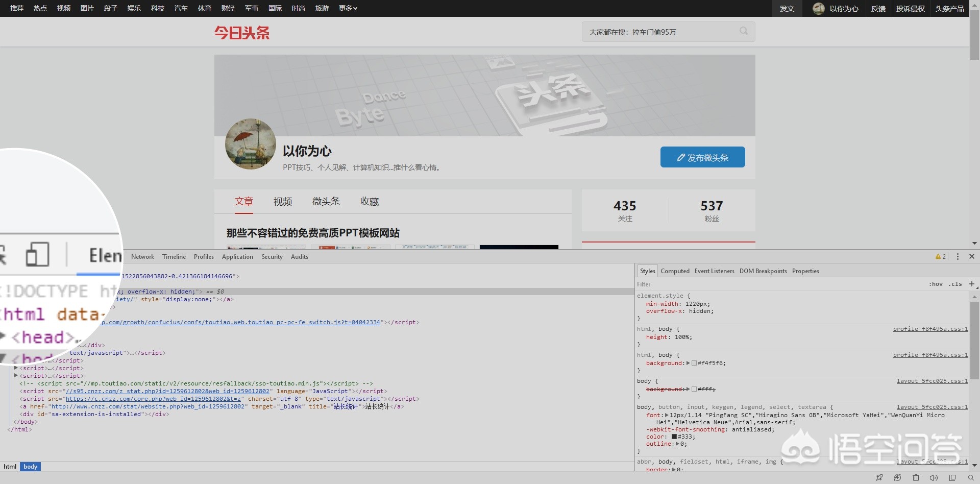Image resolution: width=980 pixels, height=484 pixels.
Task: Toggle the :hov element state panel
Action: click(x=936, y=284)
